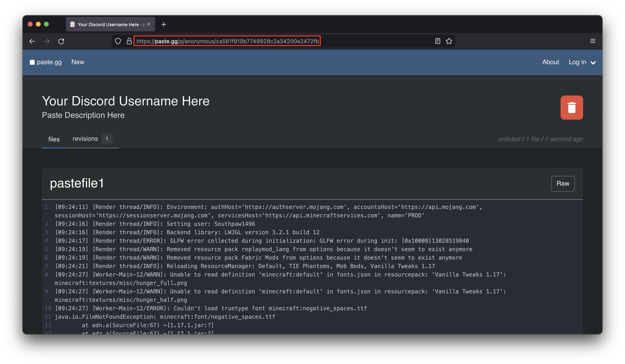Click the About link in navigation
Screen dimensions: 625x364
551,62
